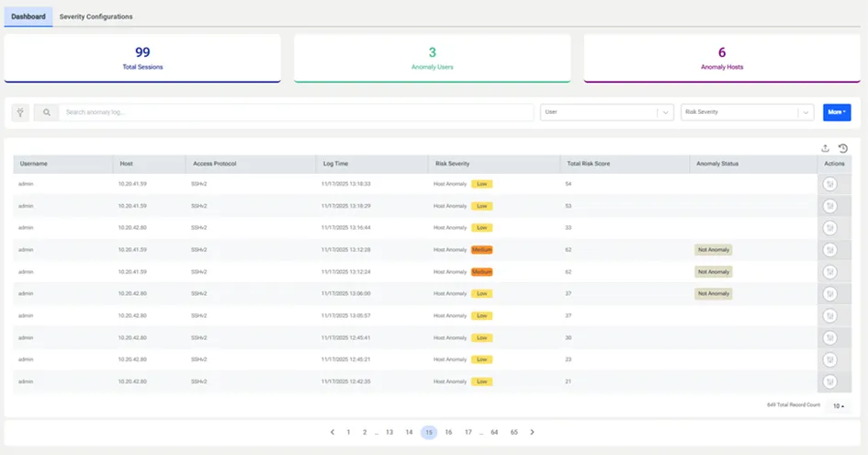
Task: Open the Risk Severity filter dropdown
Action: tap(748, 112)
